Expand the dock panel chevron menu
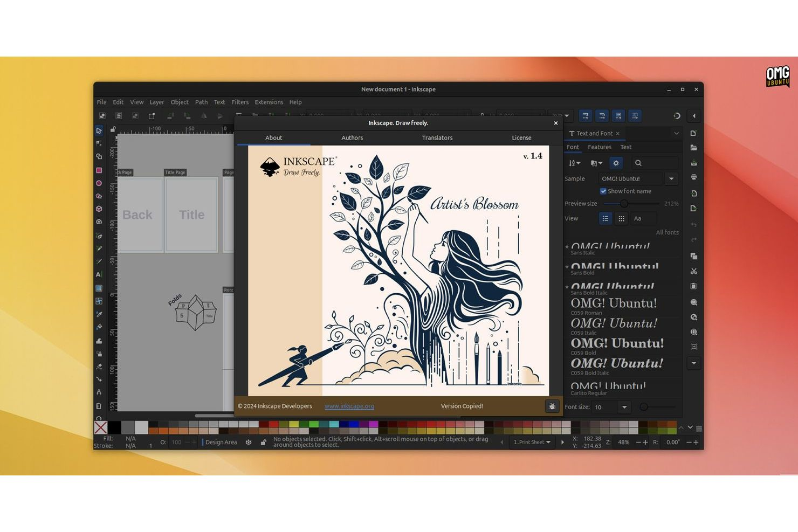This screenshot has height=532, width=798. [x=676, y=133]
